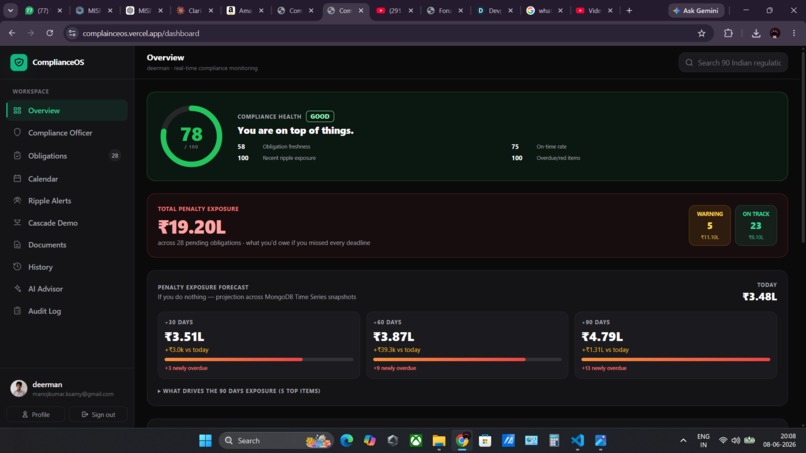Open a new browser tab
The width and height of the screenshot is (806, 453).
pos(629,10)
